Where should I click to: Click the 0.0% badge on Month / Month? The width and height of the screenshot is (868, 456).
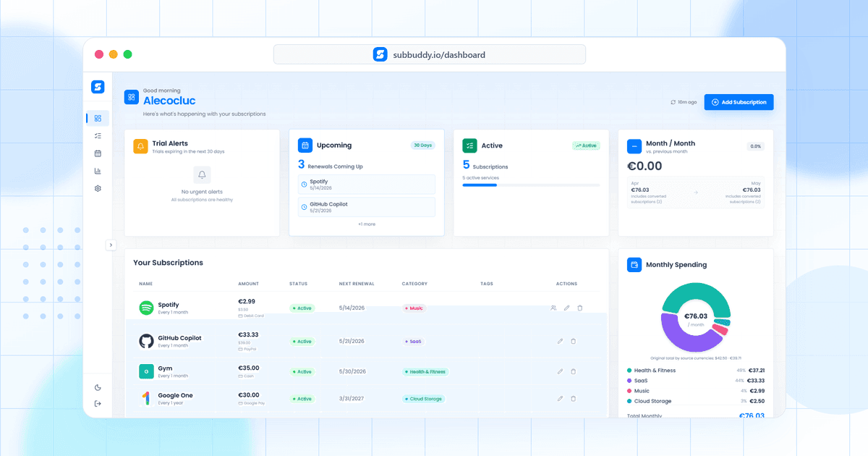tap(756, 146)
